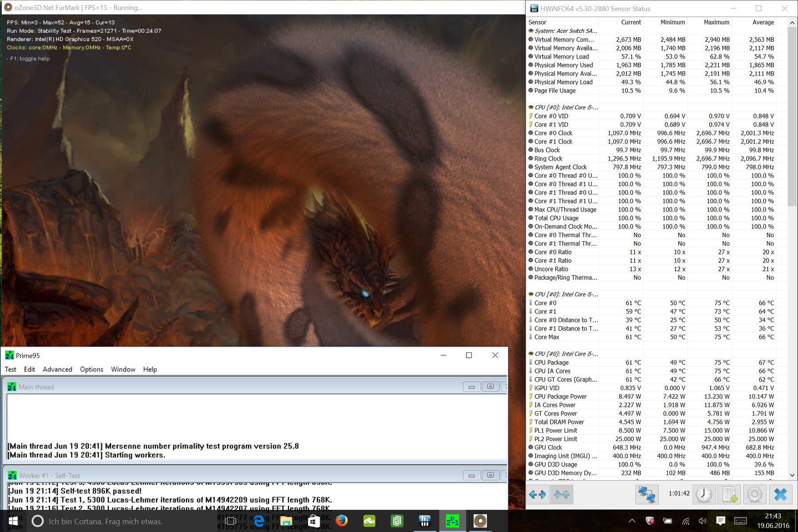Viewport: 798px width, 532px height.
Task: Launch Firefox from the taskbar
Action: (341, 521)
